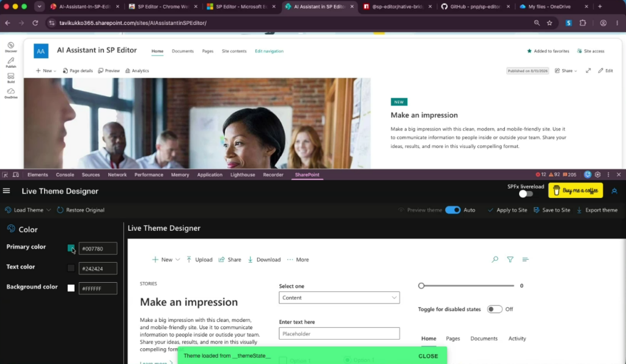The image size is (626, 364).
Task: Click the list view icon in preview
Action: click(525, 260)
